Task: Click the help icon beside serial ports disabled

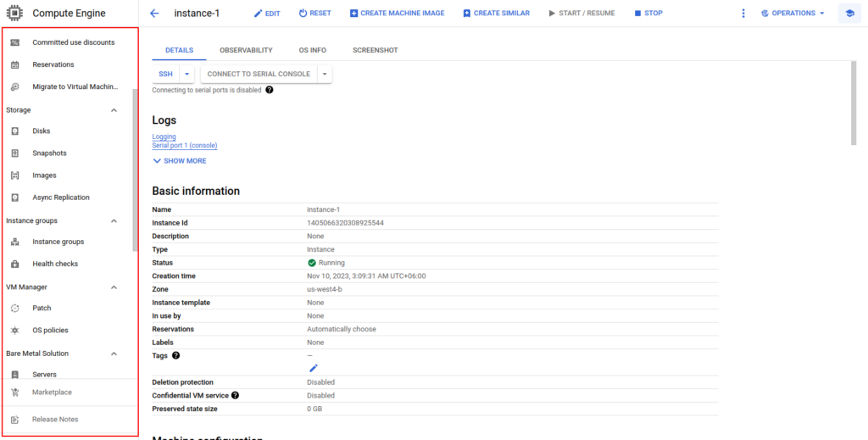Action: (270, 90)
